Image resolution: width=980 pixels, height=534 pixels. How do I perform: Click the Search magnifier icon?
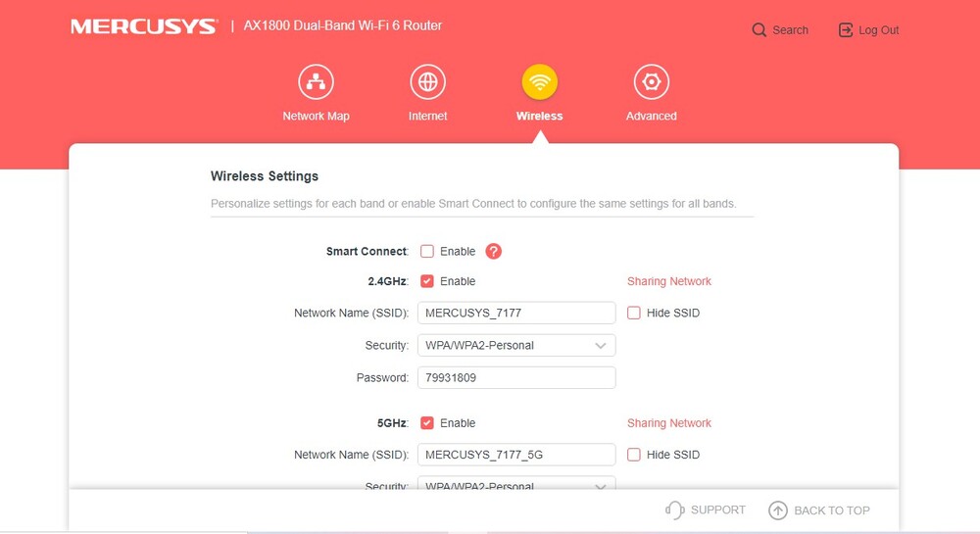pyautogui.click(x=759, y=30)
